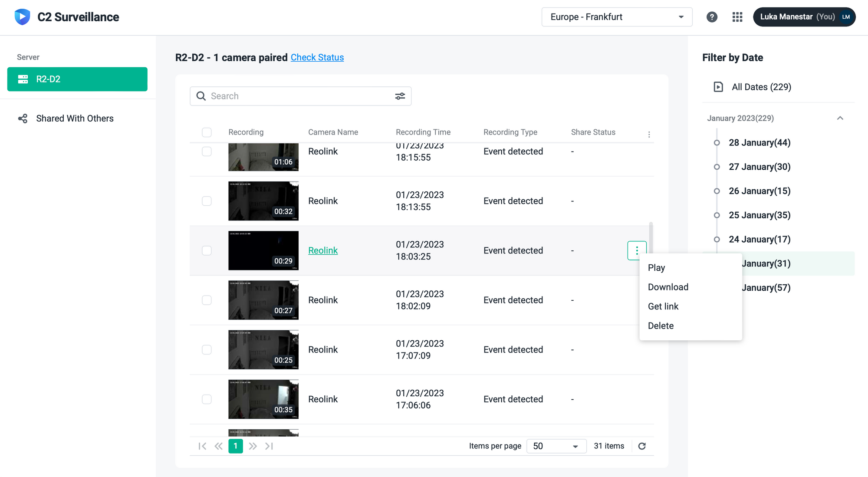Open the 00:32 recording thumbnail
The image size is (868, 477).
point(263,201)
